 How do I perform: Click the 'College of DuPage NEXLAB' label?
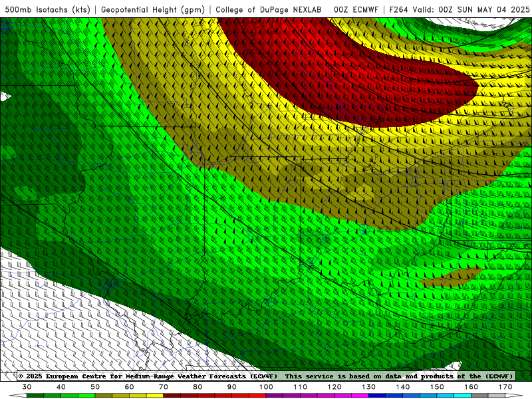coord(269,9)
